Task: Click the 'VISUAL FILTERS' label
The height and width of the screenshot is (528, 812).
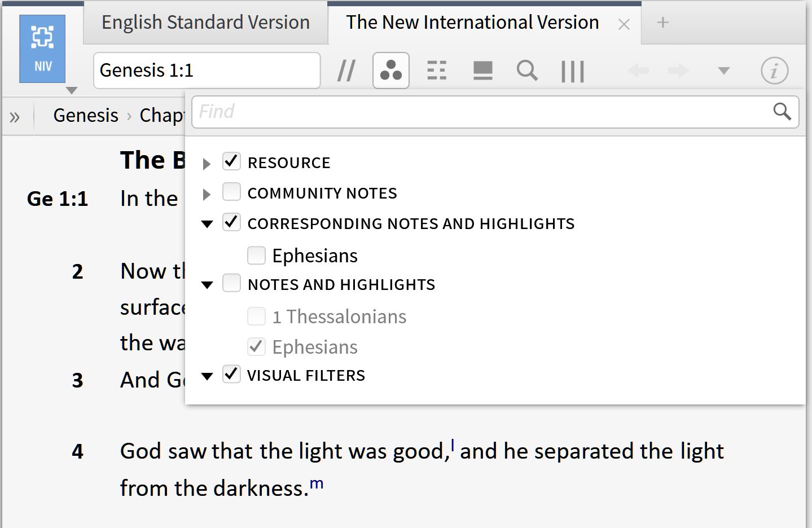Action: tap(306, 376)
